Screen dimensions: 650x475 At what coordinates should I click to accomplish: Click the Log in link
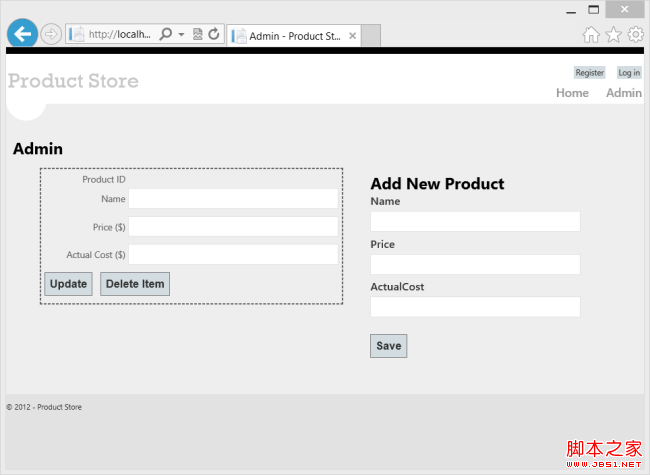point(629,73)
